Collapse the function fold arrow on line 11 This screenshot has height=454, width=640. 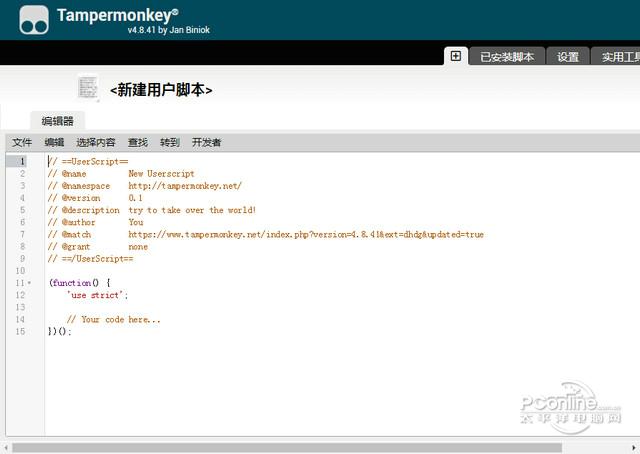click(29, 283)
